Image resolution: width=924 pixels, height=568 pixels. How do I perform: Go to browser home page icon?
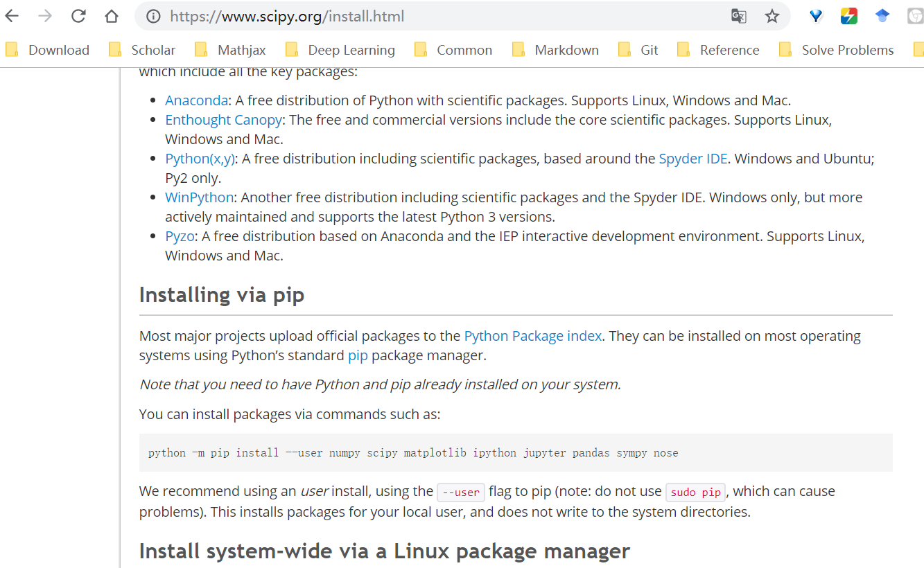112,16
